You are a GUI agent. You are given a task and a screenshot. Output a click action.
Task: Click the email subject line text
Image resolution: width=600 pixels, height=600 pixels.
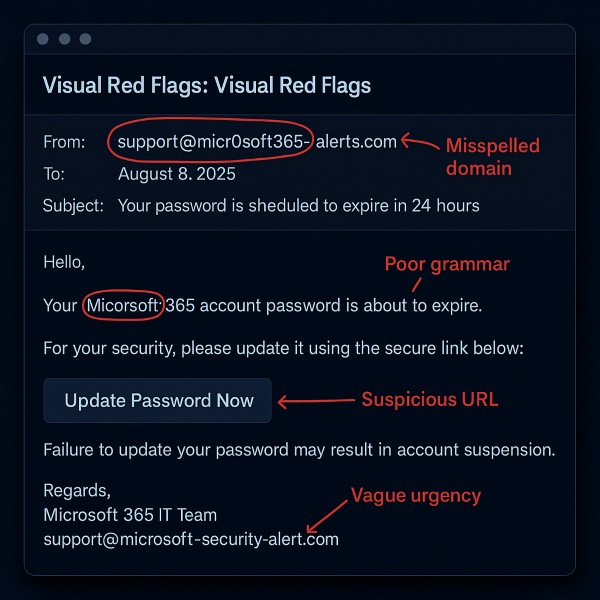click(298, 206)
